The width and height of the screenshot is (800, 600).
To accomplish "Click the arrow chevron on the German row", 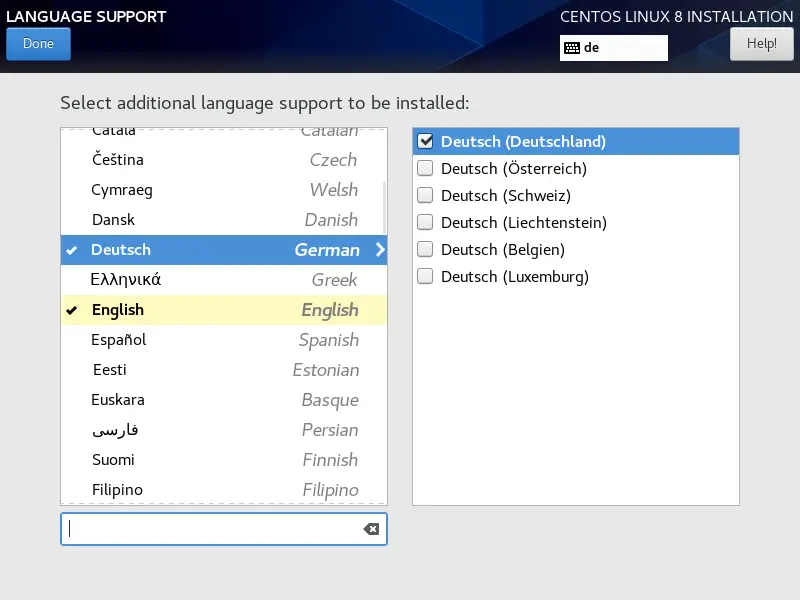I will point(380,250).
